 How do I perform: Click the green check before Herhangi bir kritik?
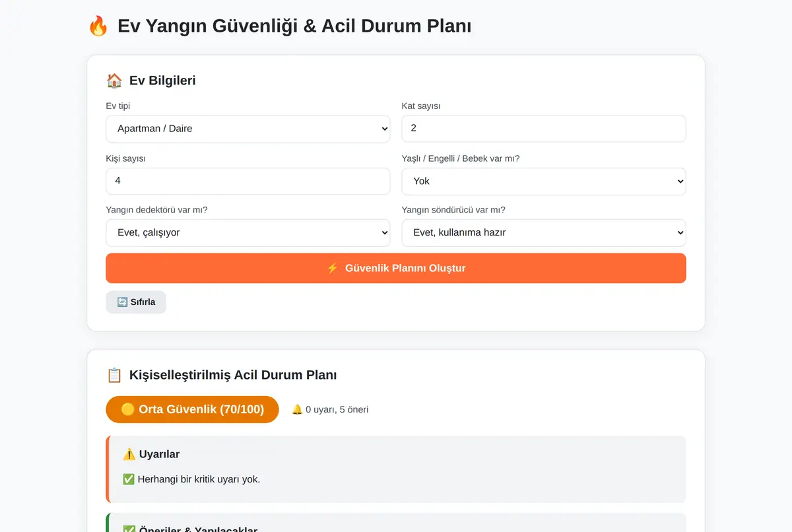click(129, 479)
